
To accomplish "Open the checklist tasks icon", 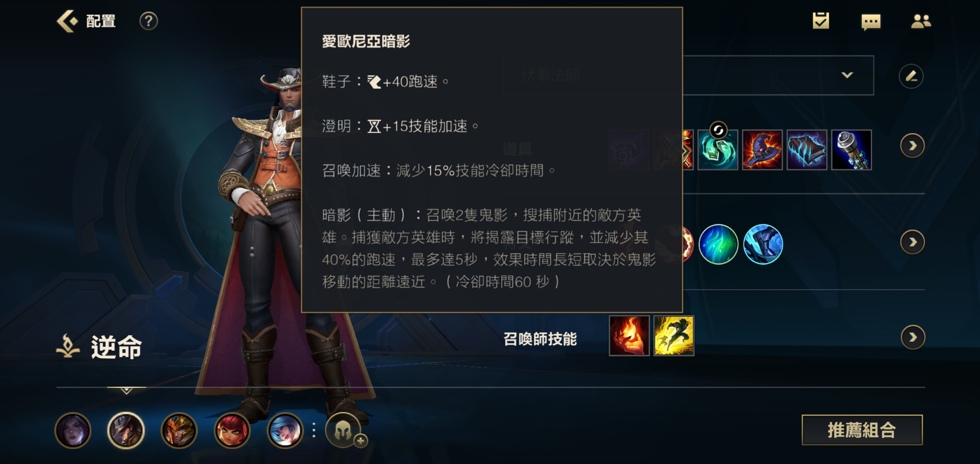I will click(x=821, y=21).
